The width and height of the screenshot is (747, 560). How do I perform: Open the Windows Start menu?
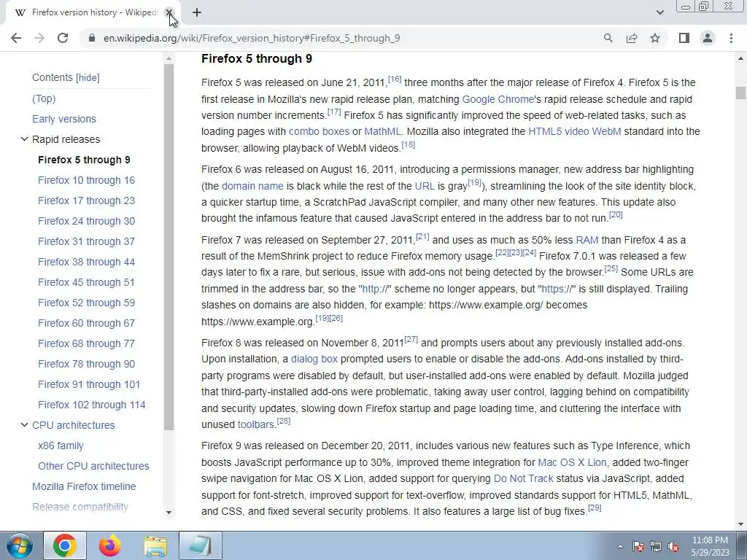(19, 545)
